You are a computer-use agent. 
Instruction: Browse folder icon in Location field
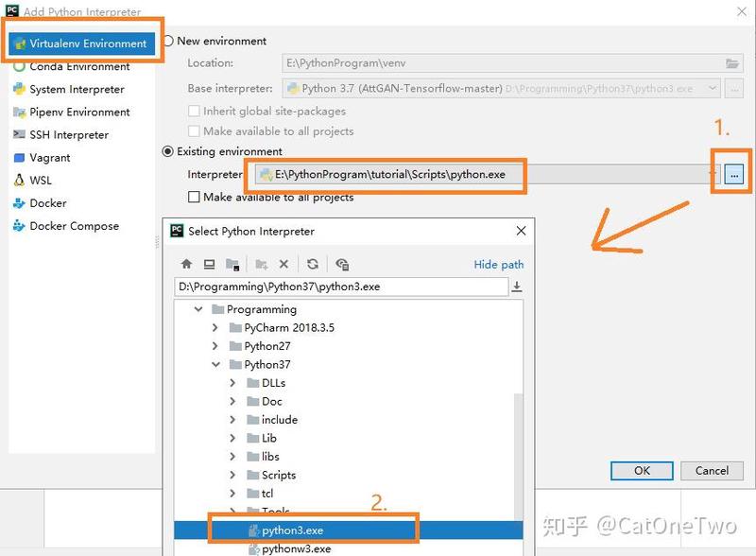[731, 63]
